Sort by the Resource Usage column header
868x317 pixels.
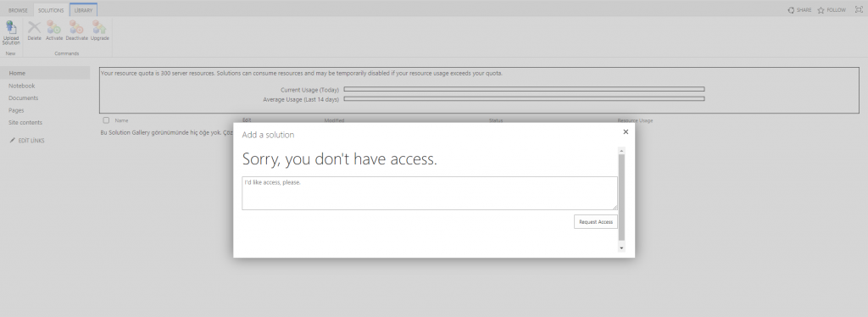(635, 120)
